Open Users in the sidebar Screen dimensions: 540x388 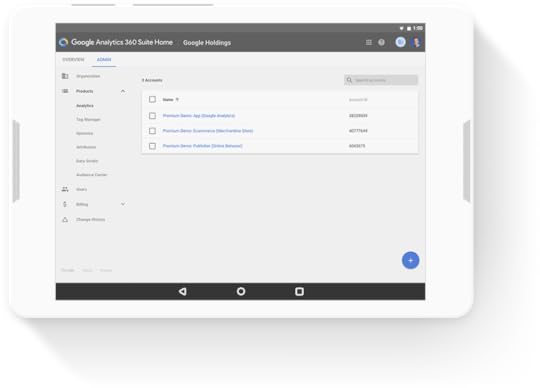click(81, 189)
